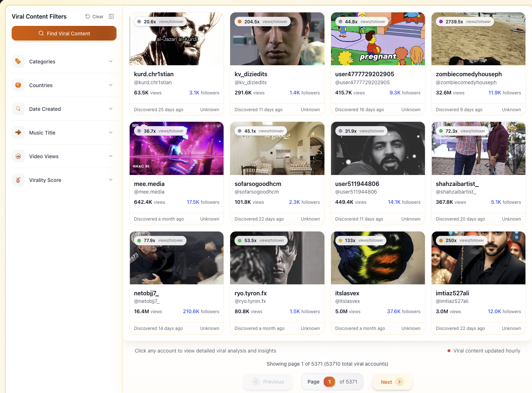Viewport: 532px width, 393px height.
Task: Click the 250x views/follower badge on imtiaz527ali
Action: pos(461,240)
